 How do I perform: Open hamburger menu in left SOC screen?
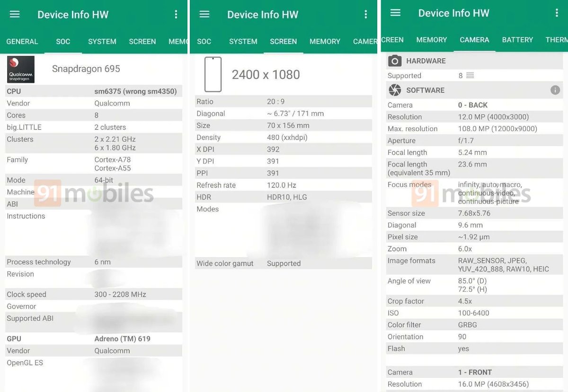[x=15, y=14]
